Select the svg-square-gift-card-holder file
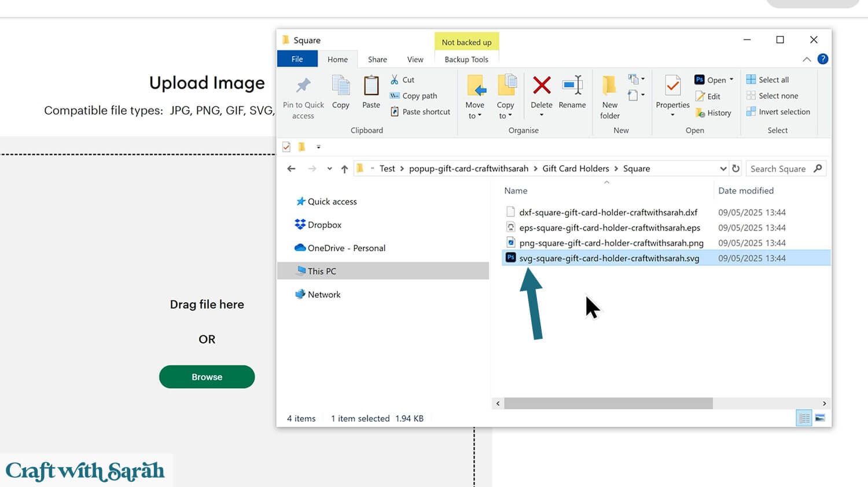This screenshot has height=487, width=868. [609, 258]
